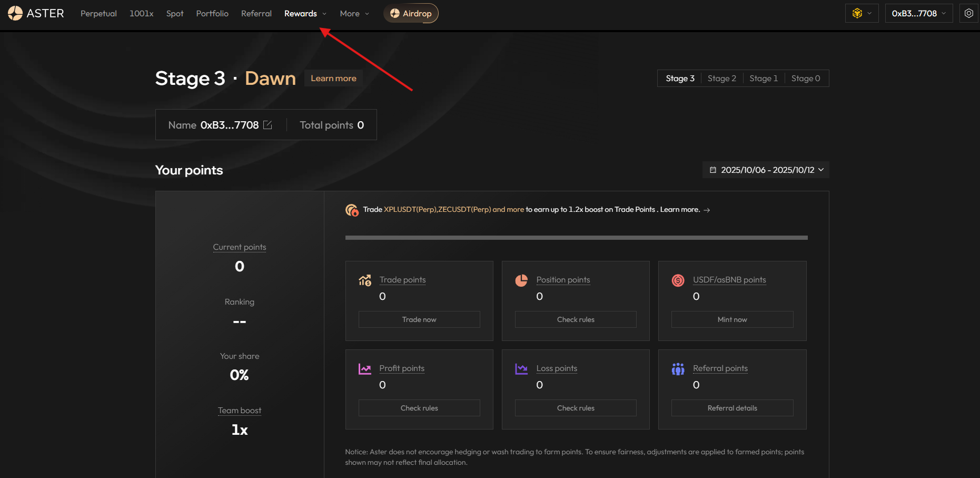Click the USDF/asBNB points coin icon
The height and width of the screenshot is (478, 980).
678,280
